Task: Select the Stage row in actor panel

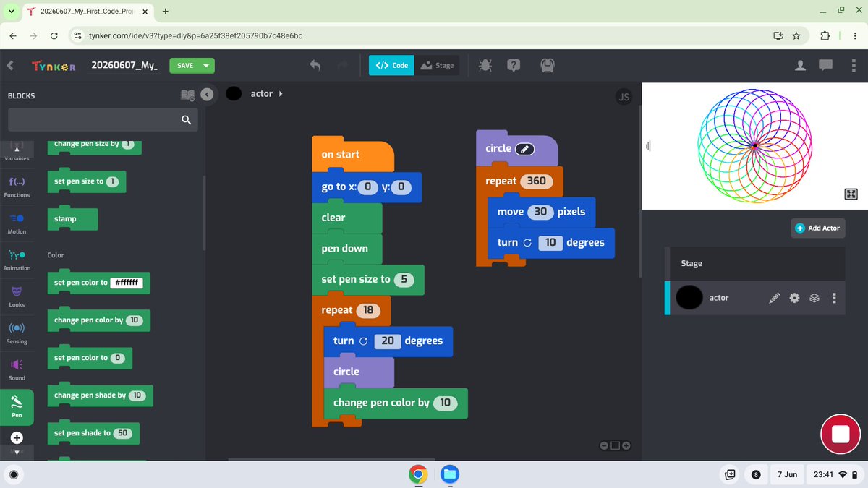Action: click(x=755, y=264)
